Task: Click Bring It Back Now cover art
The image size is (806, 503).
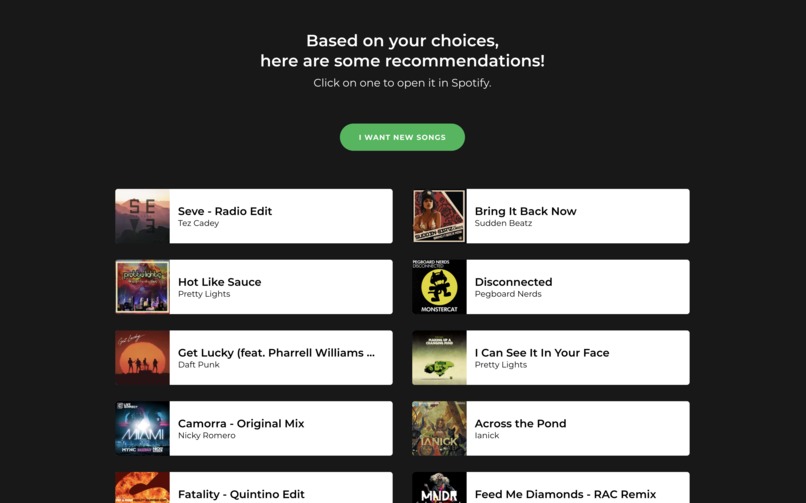Action: [x=439, y=216]
